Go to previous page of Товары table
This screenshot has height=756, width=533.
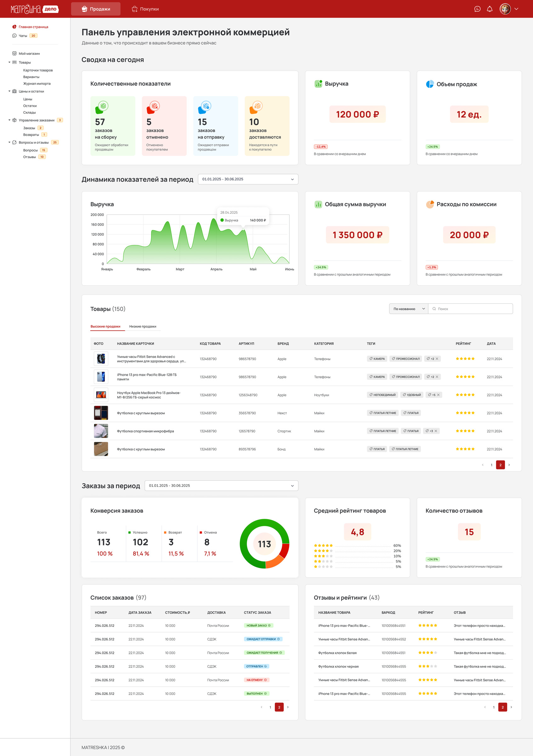tap(483, 465)
